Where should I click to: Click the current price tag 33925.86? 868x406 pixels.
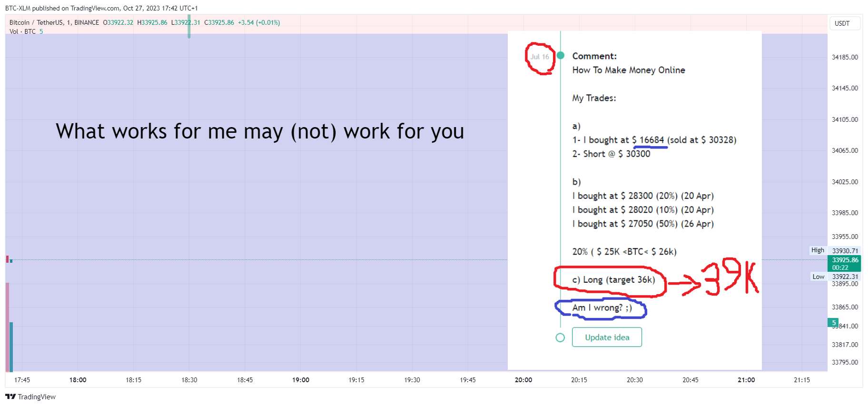845,263
